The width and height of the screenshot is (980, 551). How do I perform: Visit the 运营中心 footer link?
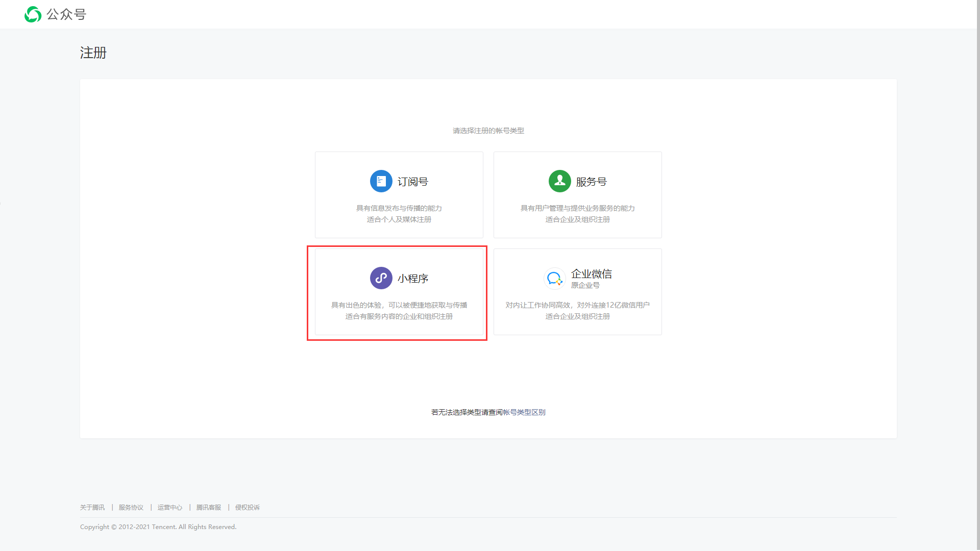pyautogui.click(x=170, y=508)
